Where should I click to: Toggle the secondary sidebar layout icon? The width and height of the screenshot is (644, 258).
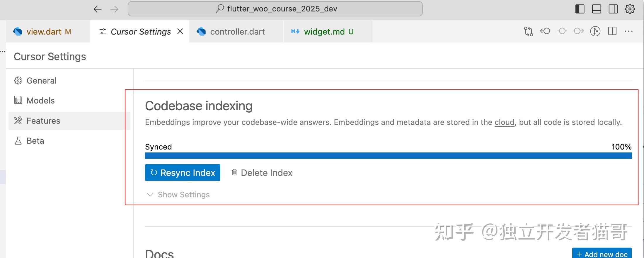point(613,9)
